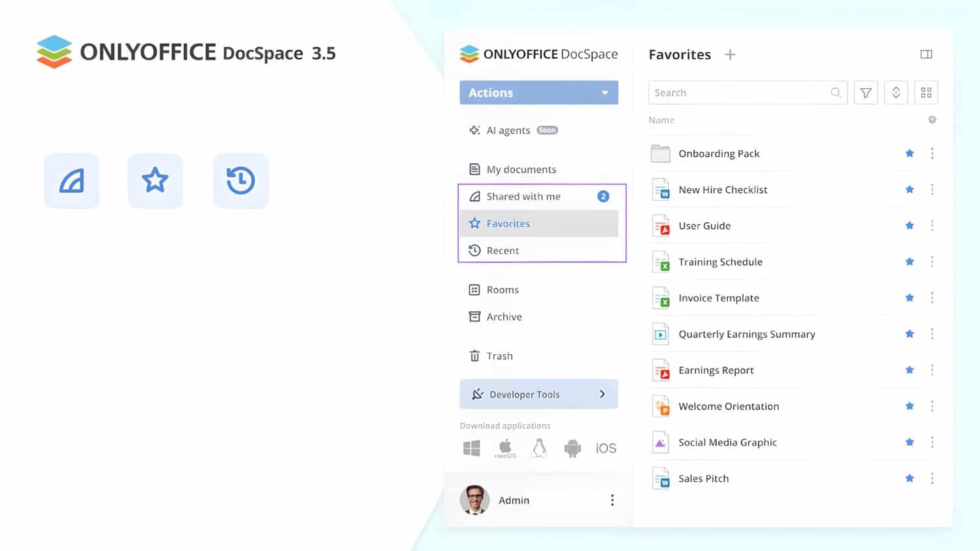Remove User Guide star from favorites

pos(909,225)
